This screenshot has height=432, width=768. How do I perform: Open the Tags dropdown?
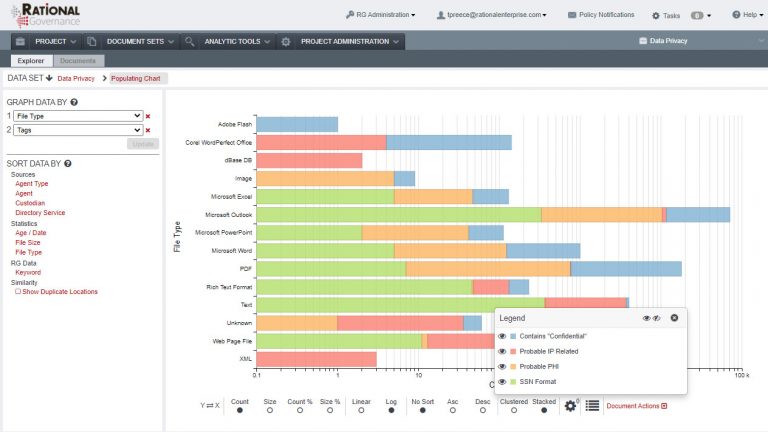tap(78, 130)
